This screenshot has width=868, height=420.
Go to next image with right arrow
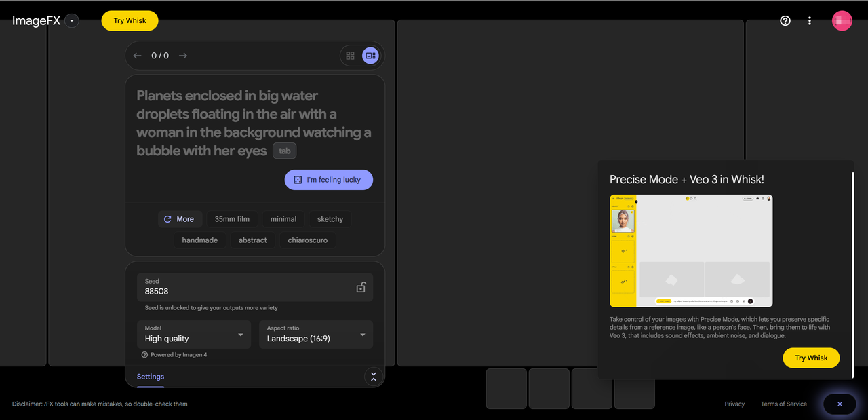pyautogui.click(x=183, y=56)
